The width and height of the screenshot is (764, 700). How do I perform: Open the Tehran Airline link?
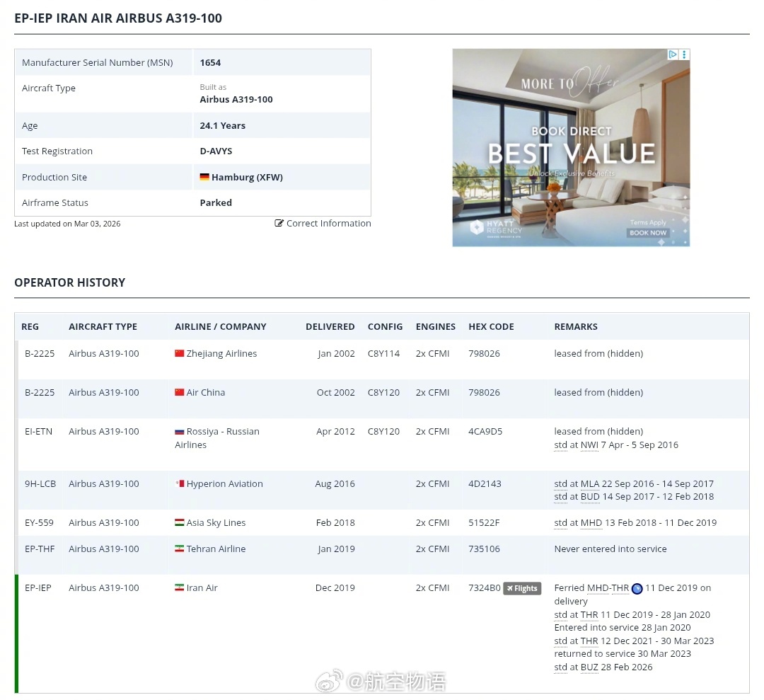216,549
